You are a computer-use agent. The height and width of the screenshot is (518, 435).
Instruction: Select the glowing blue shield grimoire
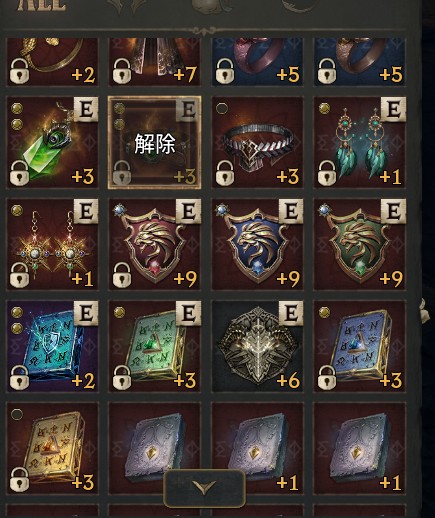pyautogui.click(x=52, y=346)
